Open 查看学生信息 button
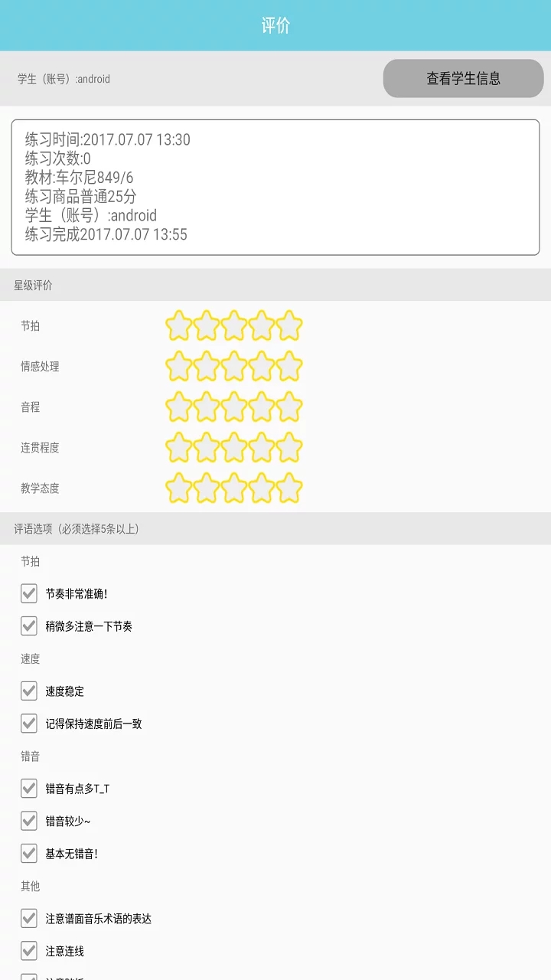Screen dimensions: 551x980 pyautogui.click(x=463, y=78)
